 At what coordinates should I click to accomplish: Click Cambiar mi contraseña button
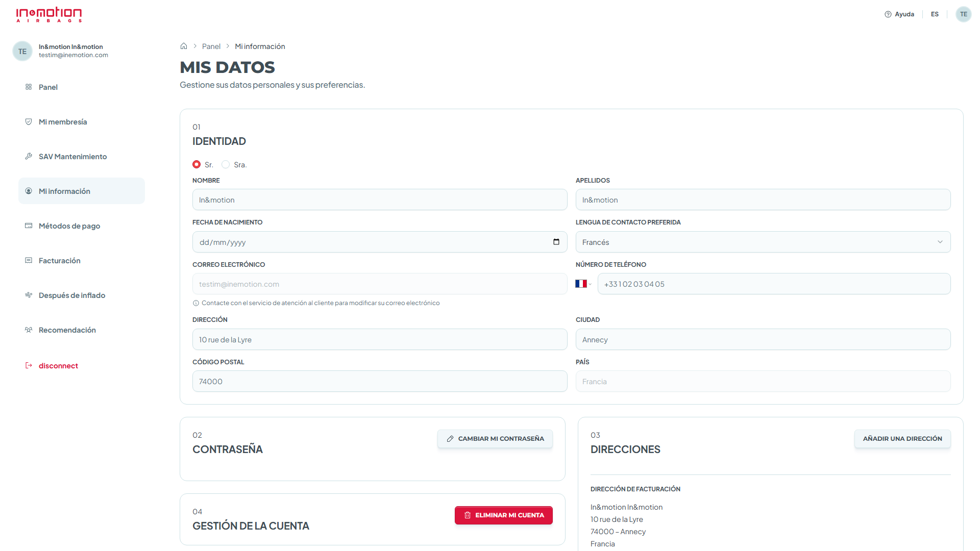pos(495,439)
